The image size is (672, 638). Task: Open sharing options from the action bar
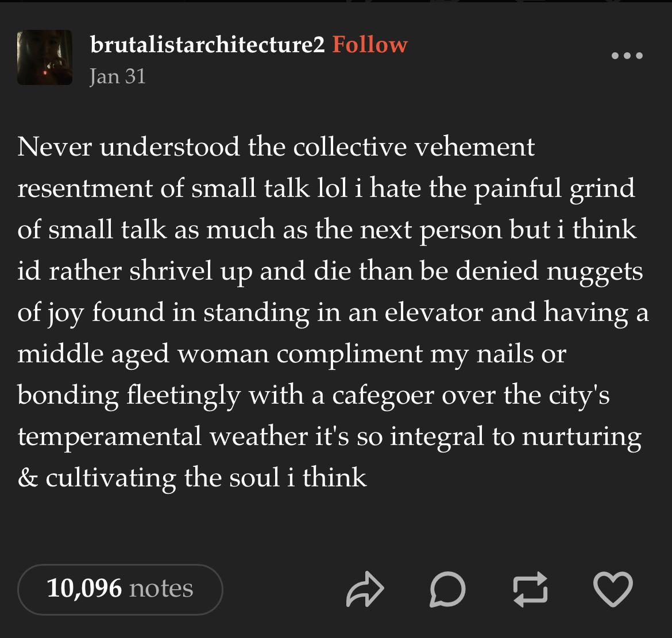365,589
